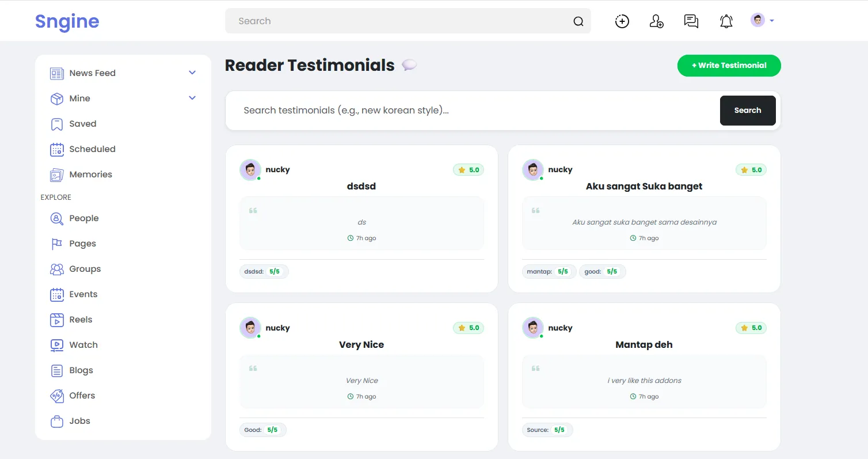Click nucky's avatar on Mantap deh card
Screen dimensions: 868x459
[532, 328]
